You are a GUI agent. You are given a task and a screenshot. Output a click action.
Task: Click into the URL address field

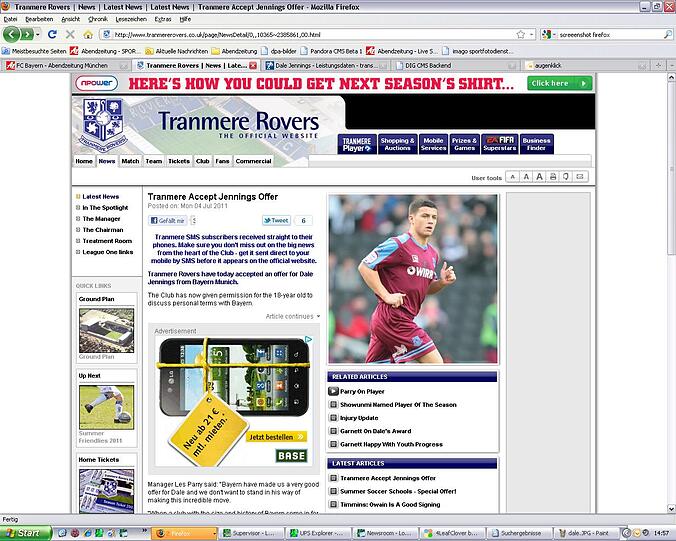point(312,34)
